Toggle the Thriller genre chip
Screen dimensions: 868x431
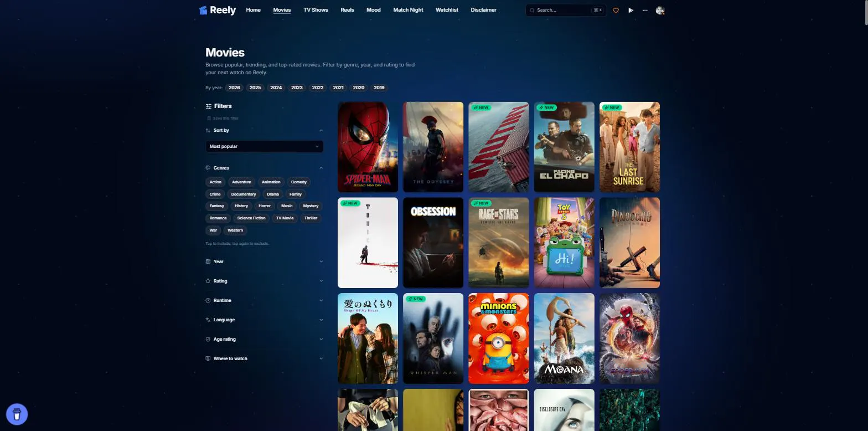click(x=311, y=218)
